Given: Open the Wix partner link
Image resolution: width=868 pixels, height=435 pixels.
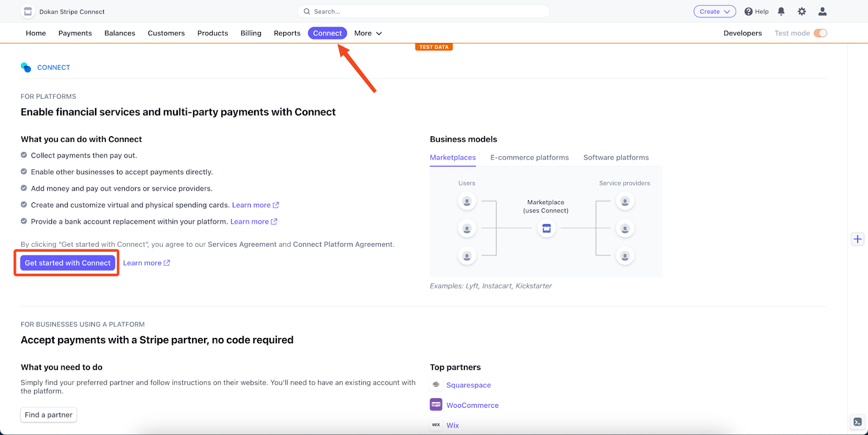Looking at the screenshot, I should tap(453, 425).
